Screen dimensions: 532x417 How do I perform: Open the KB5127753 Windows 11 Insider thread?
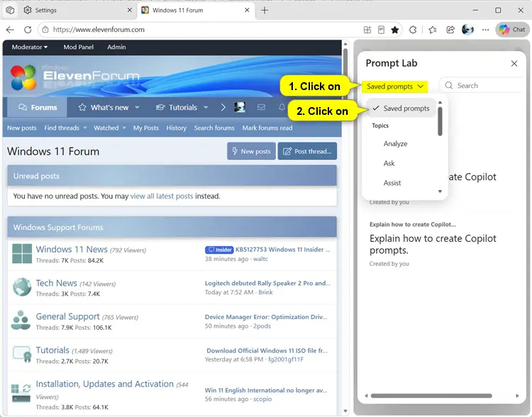click(x=282, y=250)
